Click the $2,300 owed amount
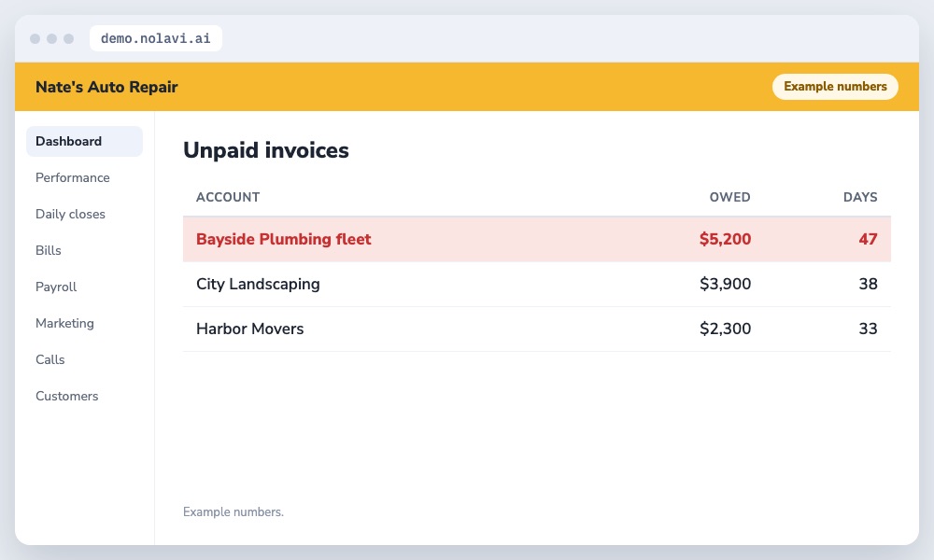934x560 pixels. (725, 329)
